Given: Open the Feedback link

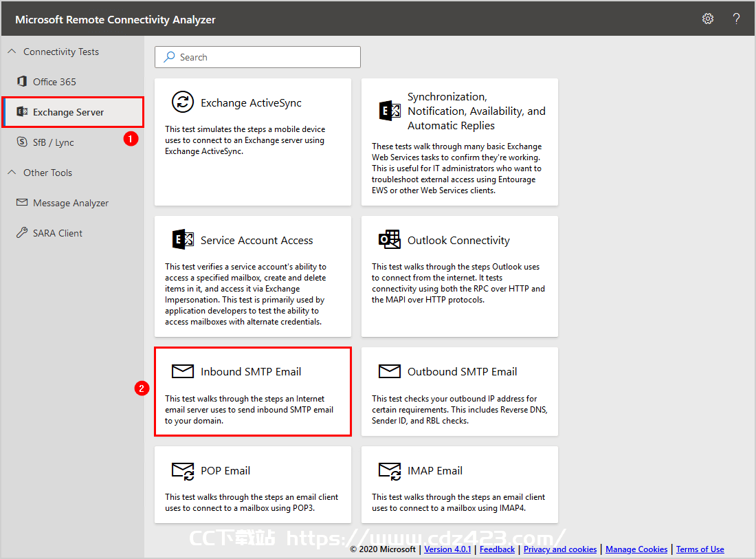Looking at the screenshot, I should click(497, 549).
